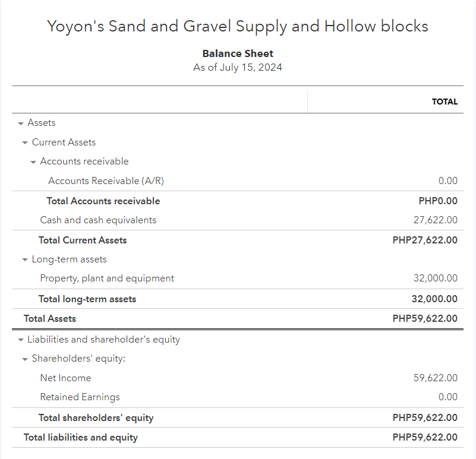476x459 pixels.
Task: Open the Accounts Receivable (A/R) 0.00 amount
Action: point(447,181)
